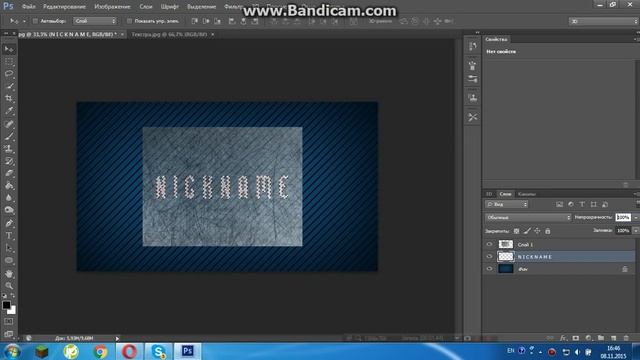Viewport: 640px width, 360px height.
Task: Open the 3D workspace dropdown
Action: [x=604, y=21]
